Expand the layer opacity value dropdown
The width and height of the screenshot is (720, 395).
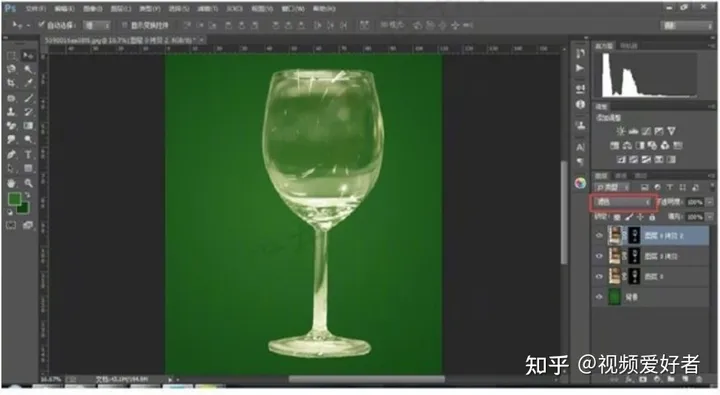point(709,202)
